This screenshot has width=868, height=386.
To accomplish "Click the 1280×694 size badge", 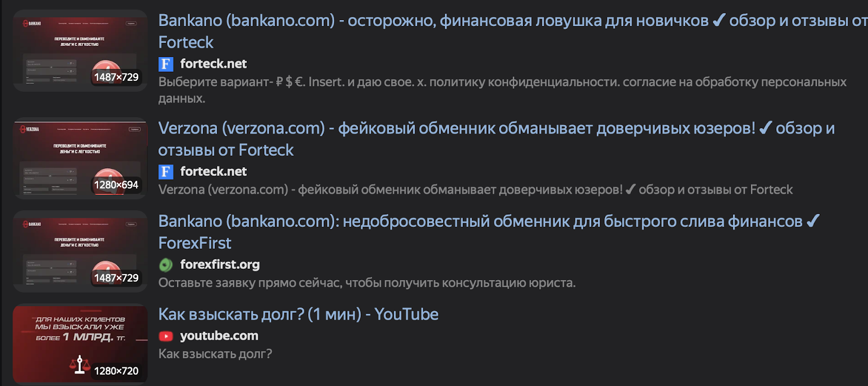I will [116, 185].
